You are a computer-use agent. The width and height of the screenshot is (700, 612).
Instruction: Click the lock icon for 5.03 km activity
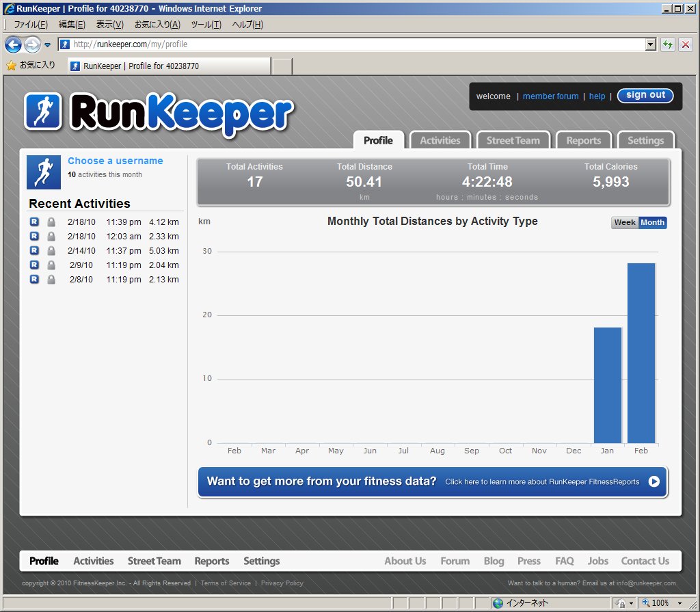(51, 251)
